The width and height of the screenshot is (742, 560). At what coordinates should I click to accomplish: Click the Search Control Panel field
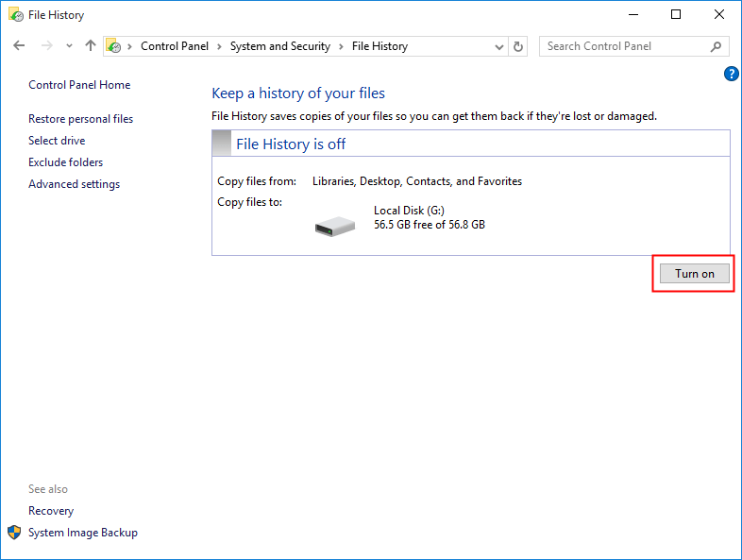click(x=623, y=46)
